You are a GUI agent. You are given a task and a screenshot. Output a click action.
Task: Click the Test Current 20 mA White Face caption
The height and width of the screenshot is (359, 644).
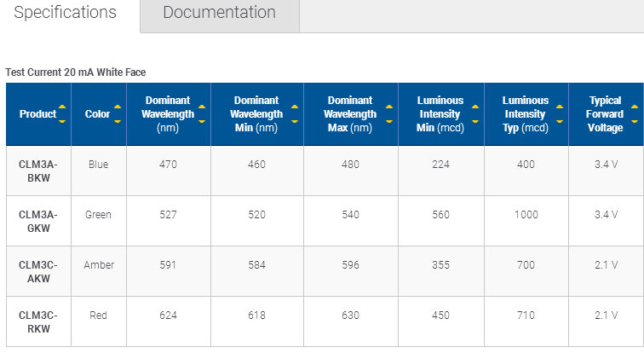click(x=76, y=72)
